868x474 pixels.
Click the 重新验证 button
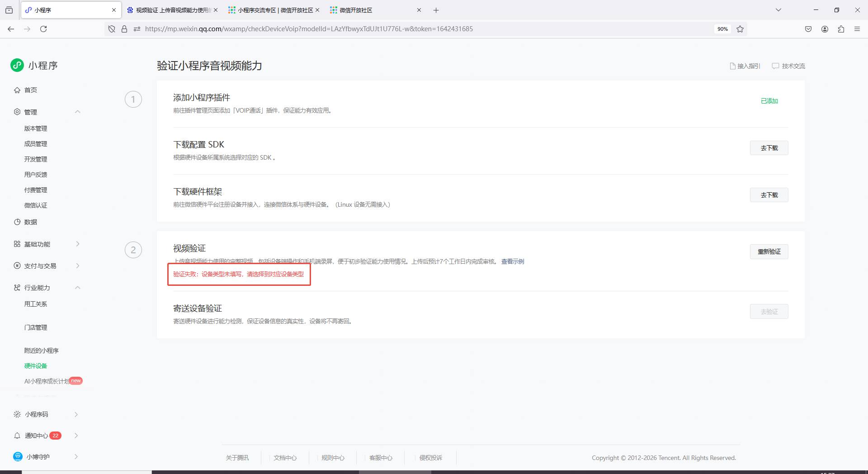[769, 251]
